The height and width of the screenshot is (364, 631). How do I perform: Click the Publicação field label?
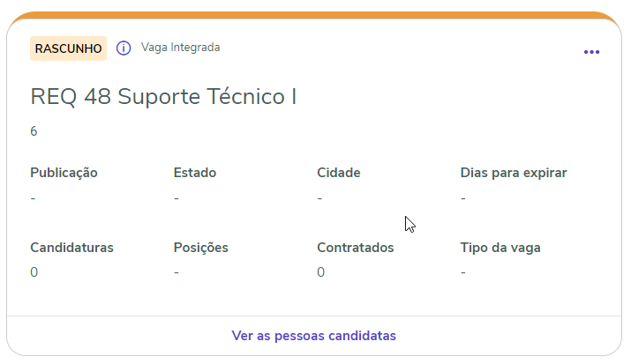click(64, 173)
